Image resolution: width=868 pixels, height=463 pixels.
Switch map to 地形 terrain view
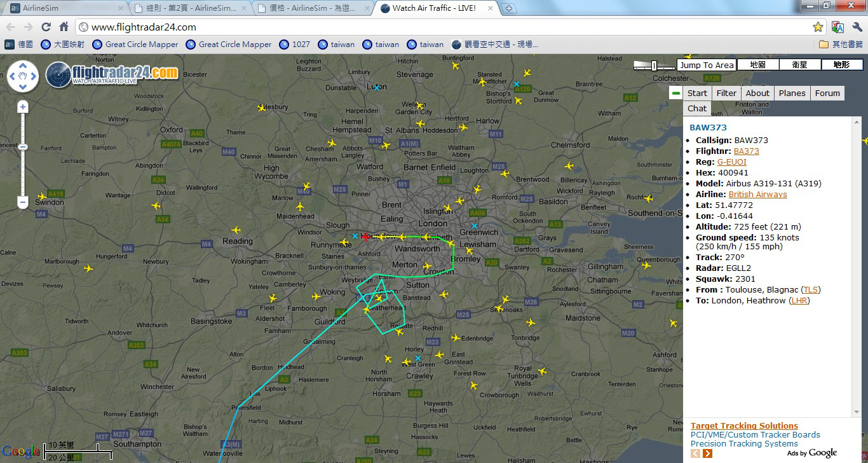tap(842, 65)
